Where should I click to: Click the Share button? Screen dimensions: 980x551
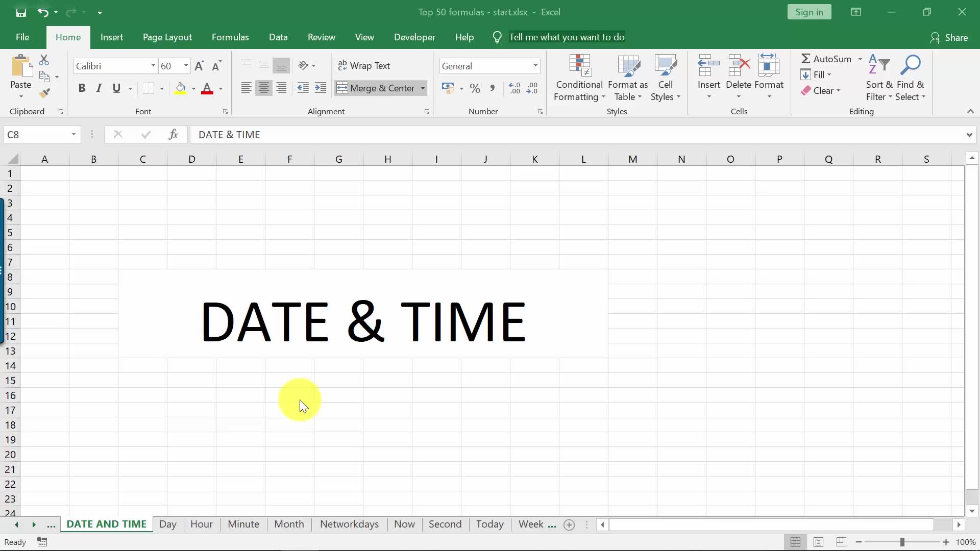(x=949, y=37)
